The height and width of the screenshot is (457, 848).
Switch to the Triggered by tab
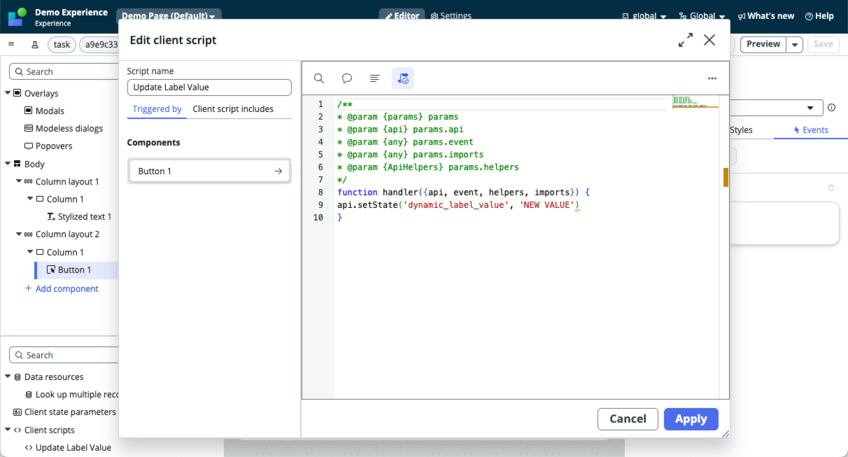click(157, 109)
